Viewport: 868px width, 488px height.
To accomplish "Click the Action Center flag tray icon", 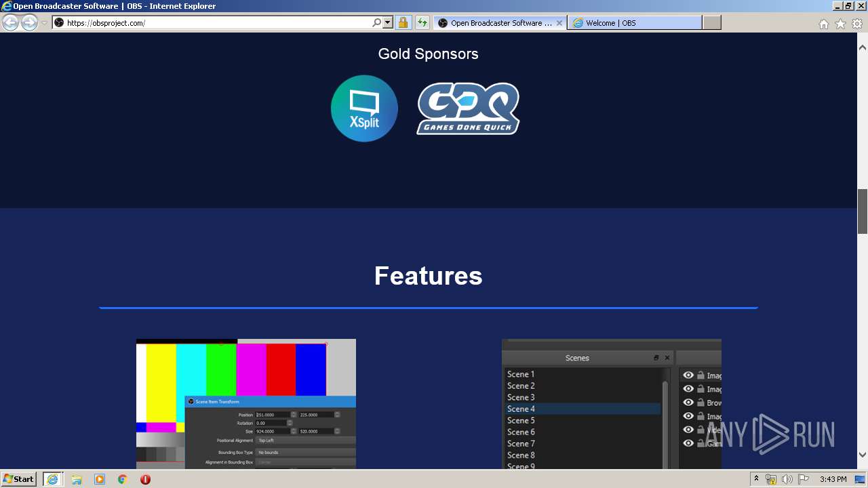I will [x=804, y=479].
